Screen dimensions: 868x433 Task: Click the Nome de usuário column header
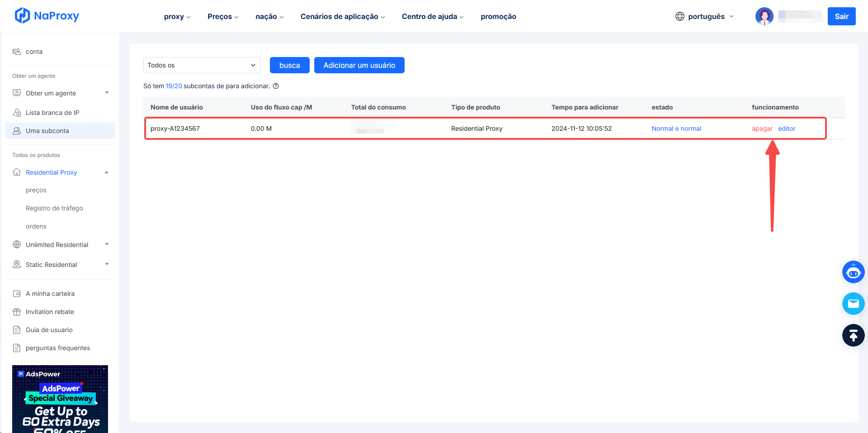(x=177, y=107)
